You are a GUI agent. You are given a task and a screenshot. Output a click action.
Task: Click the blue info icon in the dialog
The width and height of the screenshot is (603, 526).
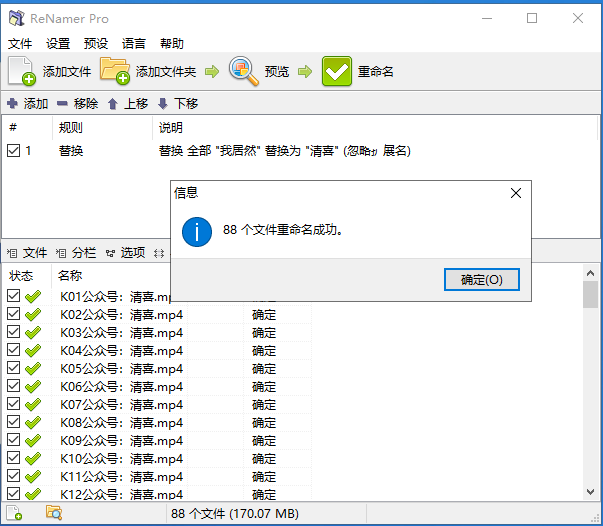point(197,232)
